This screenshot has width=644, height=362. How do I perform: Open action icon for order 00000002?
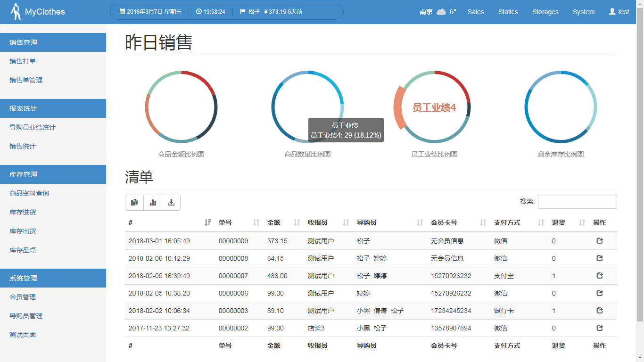point(600,328)
